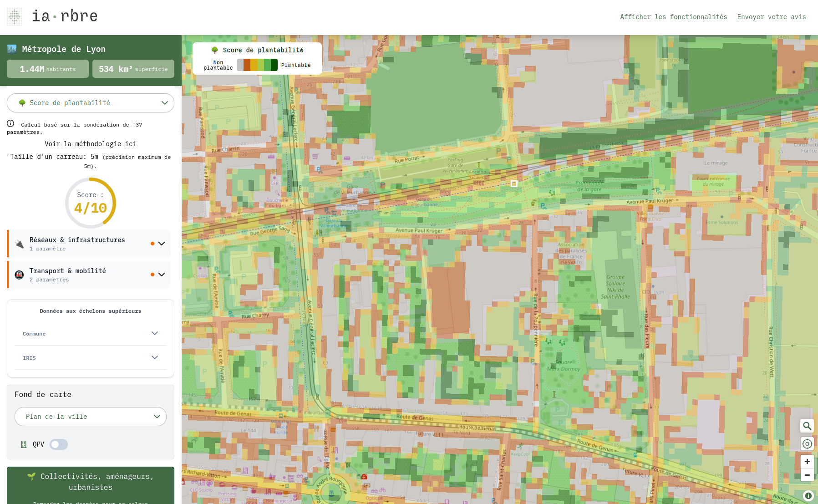Expand the Transport & mobilité section
Viewport: 818px width, 504px height.
161,275
